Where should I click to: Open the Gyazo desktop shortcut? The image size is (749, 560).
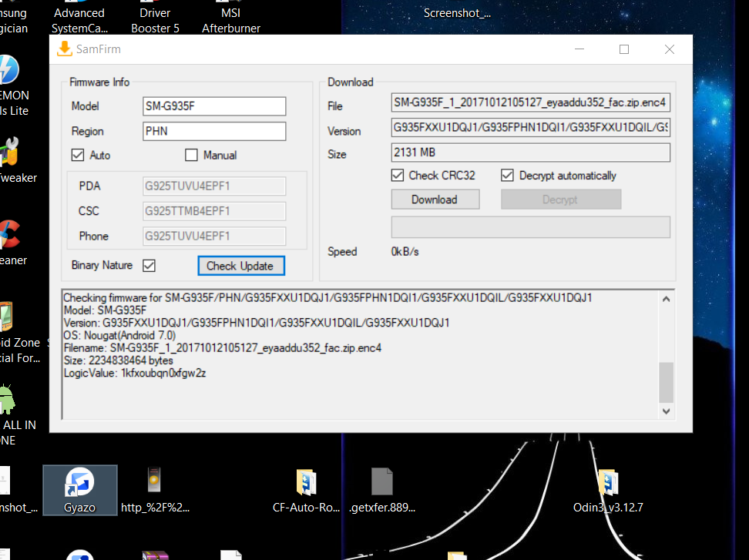(80, 490)
